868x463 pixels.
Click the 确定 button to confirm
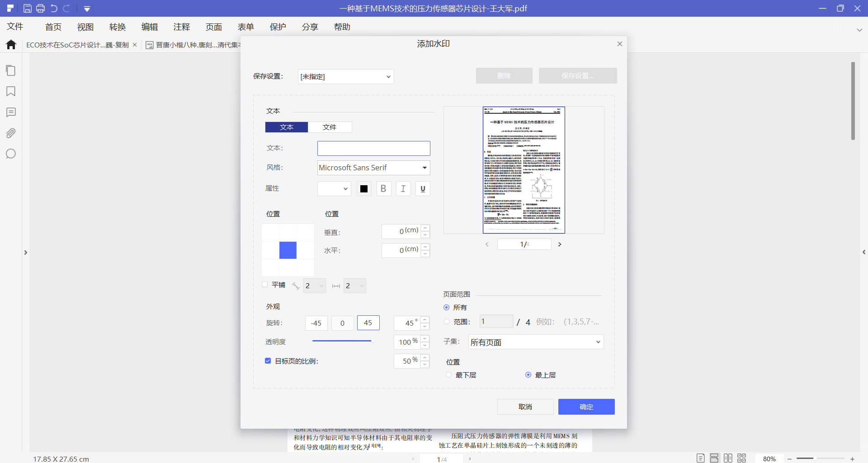(586, 407)
